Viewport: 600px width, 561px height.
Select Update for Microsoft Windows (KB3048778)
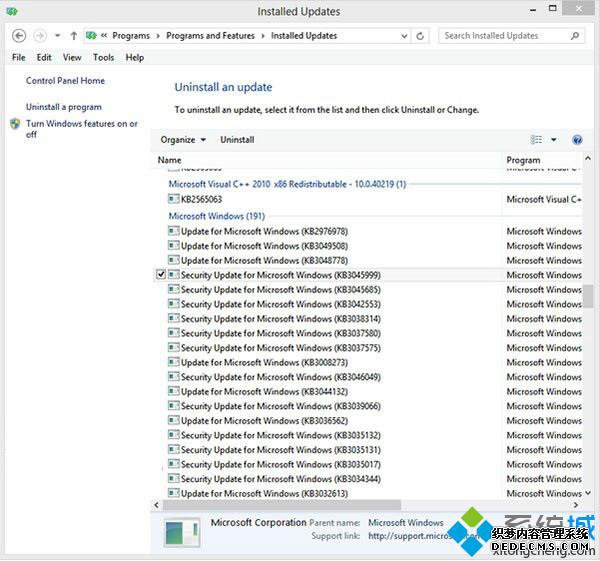(x=264, y=261)
